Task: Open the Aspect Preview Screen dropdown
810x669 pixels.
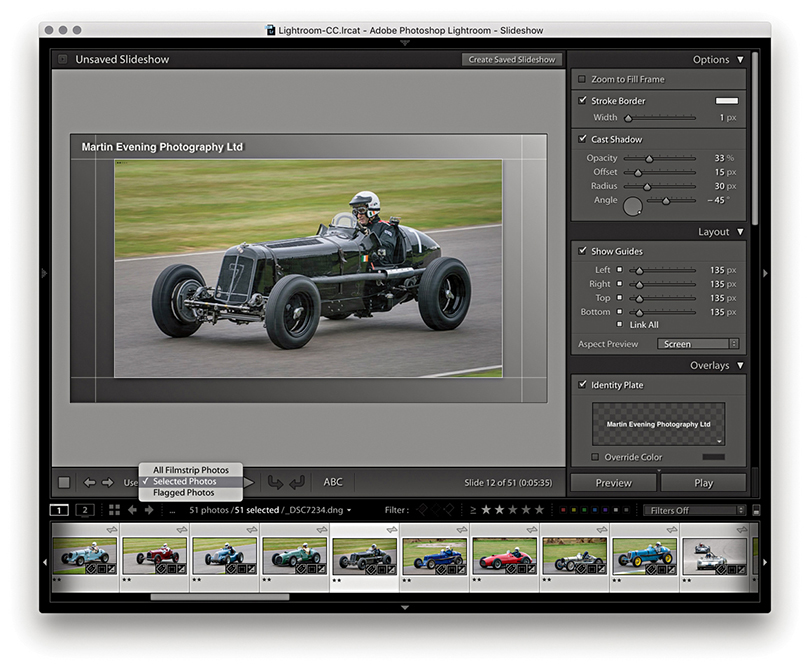Action: 697,344
